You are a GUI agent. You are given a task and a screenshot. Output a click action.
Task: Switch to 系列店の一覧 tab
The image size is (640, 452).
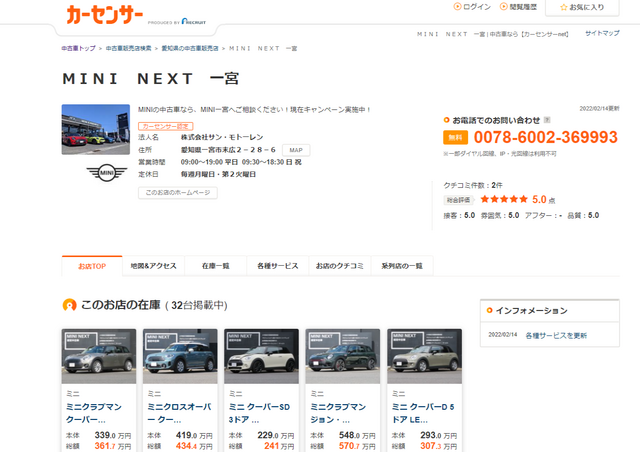tap(402, 266)
